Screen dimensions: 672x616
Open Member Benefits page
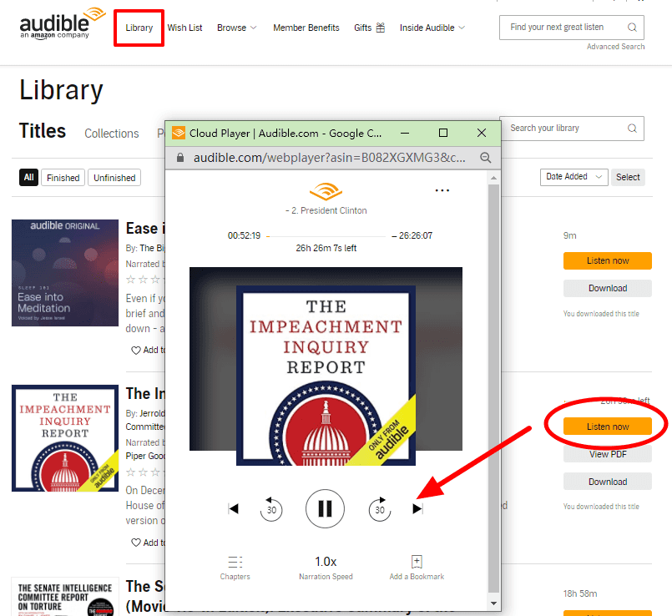pyautogui.click(x=306, y=28)
